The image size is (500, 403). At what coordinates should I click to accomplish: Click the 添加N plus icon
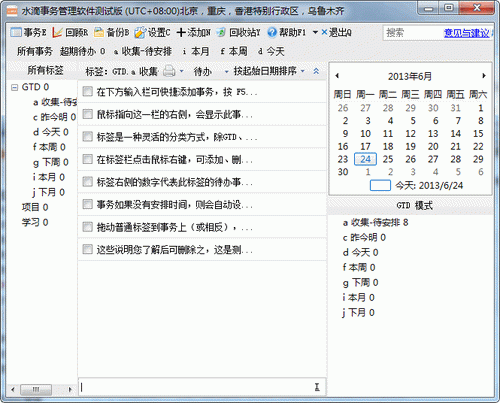click(x=181, y=32)
